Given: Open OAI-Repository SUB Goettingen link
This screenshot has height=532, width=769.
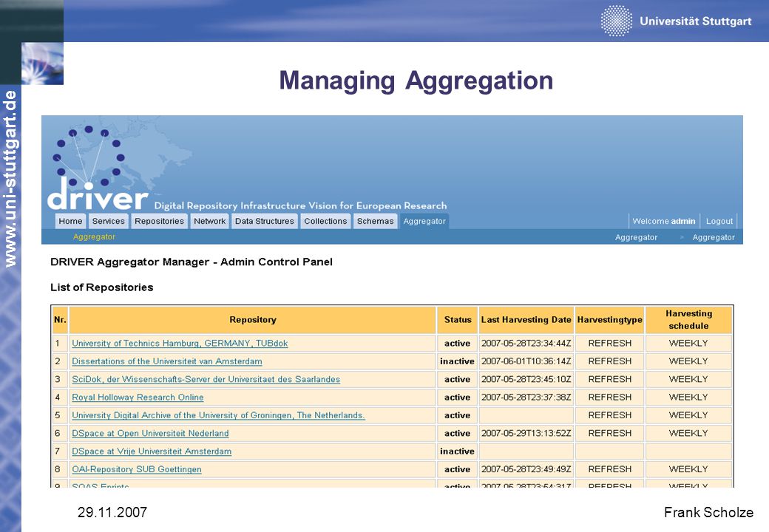Looking at the screenshot, I should point(137,469).
